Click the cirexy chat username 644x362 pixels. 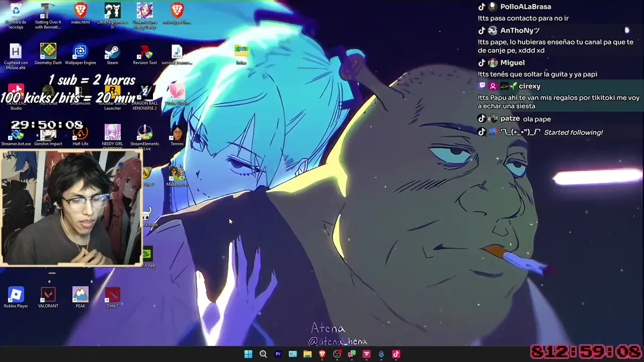tap(529, 86)
